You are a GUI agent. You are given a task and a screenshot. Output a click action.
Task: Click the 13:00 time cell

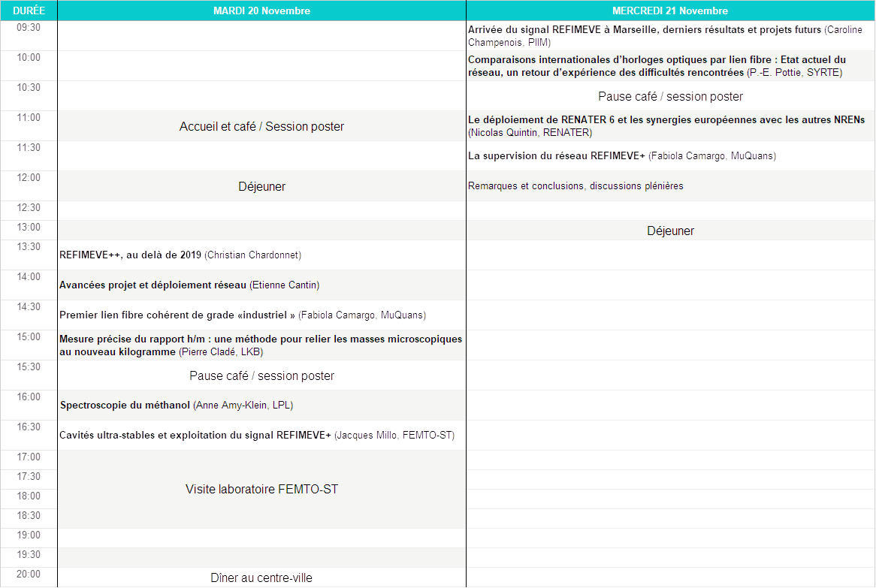[x=29, y=231]
